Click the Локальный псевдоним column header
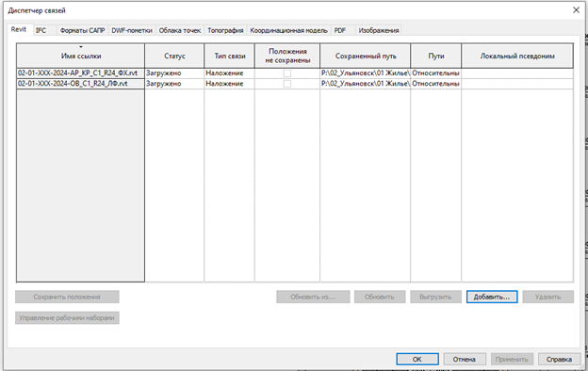This screenshot has width=588, height=371. 517,56
